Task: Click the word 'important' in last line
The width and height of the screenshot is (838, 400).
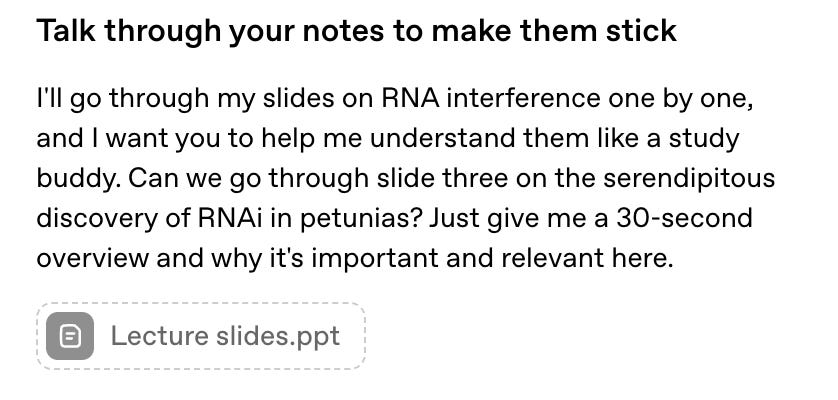Action: point(375,259)
